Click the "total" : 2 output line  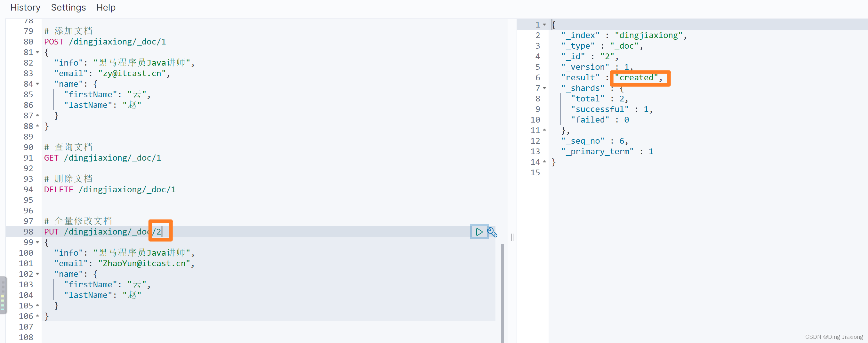tap(599, 99)
